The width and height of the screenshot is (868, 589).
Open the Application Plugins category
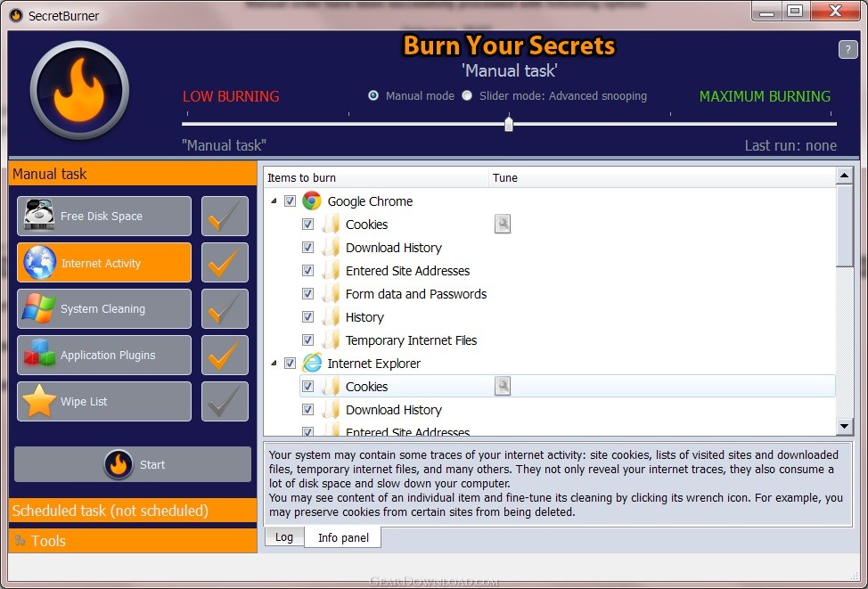click(x=104, y=355)
